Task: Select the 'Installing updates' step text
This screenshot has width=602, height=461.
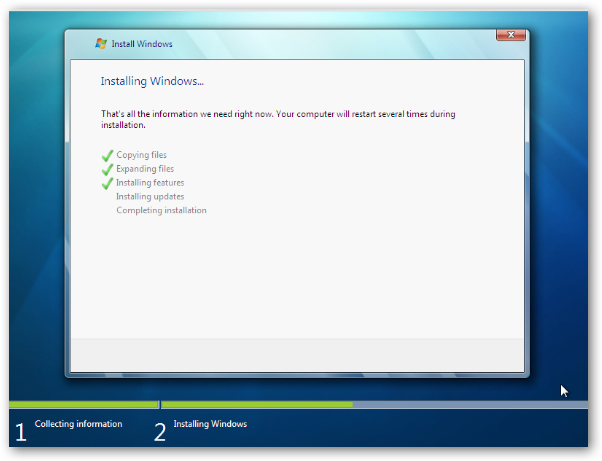Action: (150, 197)
